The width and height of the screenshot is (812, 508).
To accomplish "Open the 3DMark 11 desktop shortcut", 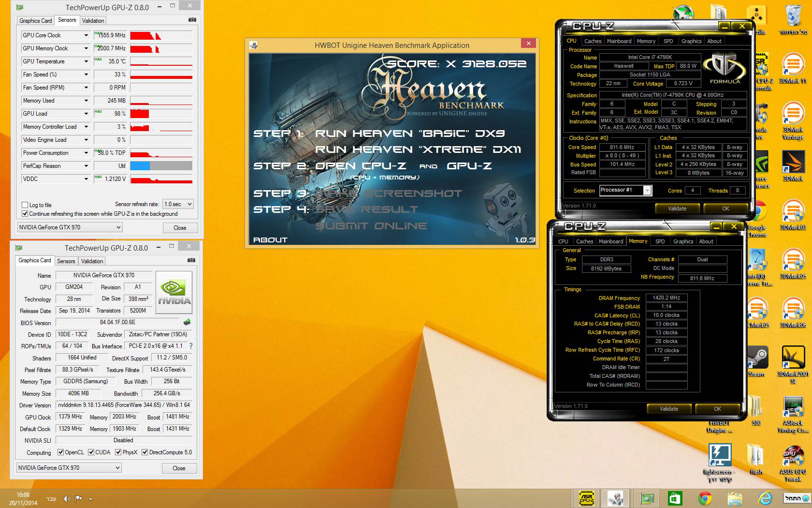I will 793,69.
